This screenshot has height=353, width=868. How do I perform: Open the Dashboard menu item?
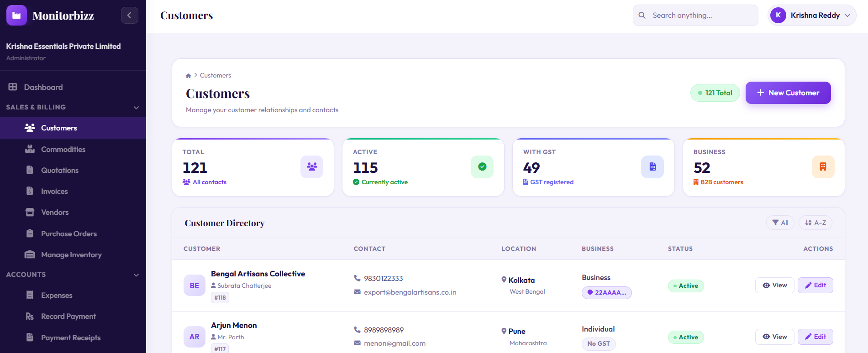73,87
